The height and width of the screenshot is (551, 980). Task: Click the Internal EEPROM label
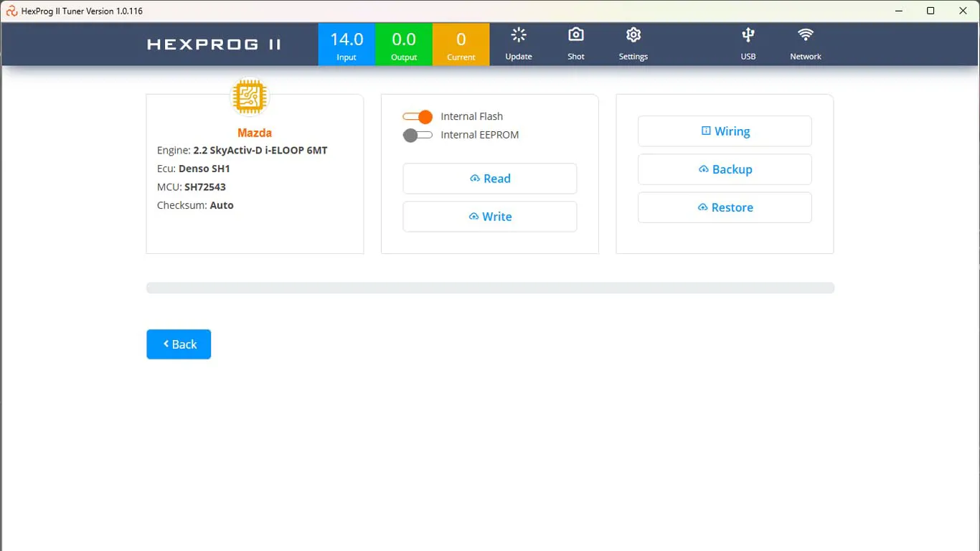click(x=480, y=135)
